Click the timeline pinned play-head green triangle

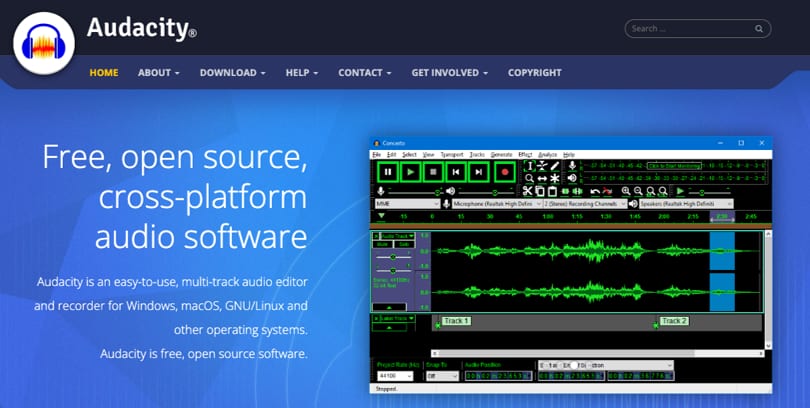point(381,216)
